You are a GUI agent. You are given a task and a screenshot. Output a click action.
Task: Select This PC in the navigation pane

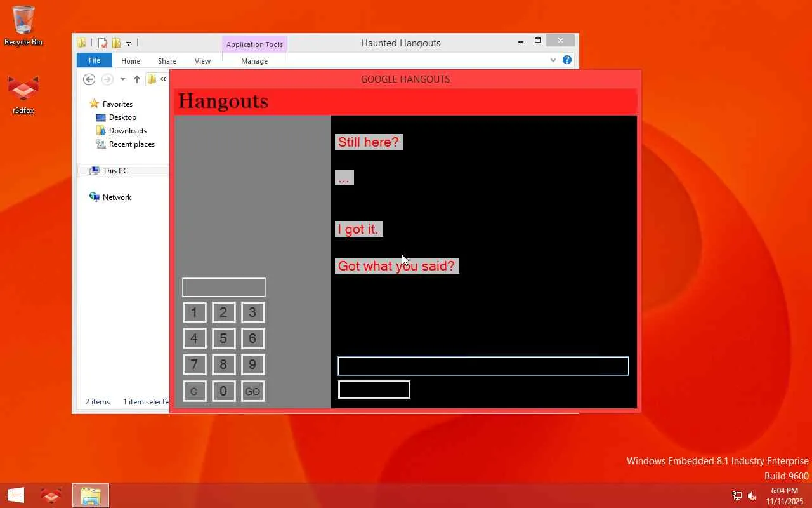[108, 170]
